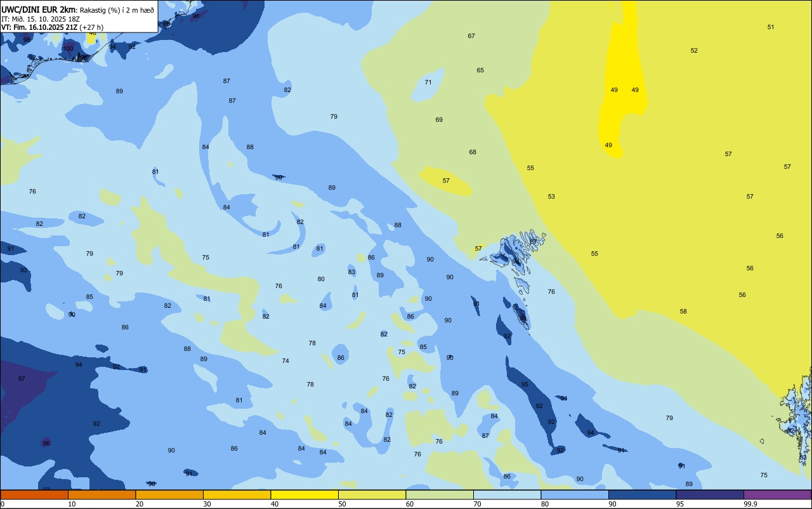The width and height of the screenshot is (812, 509).
Task: Select the purple legend swatch above 99.9
Action: [777, 494]
